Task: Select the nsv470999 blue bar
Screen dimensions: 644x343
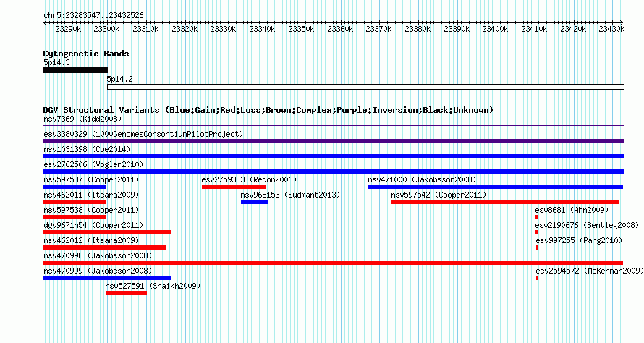Action: [x=107, y=278]
